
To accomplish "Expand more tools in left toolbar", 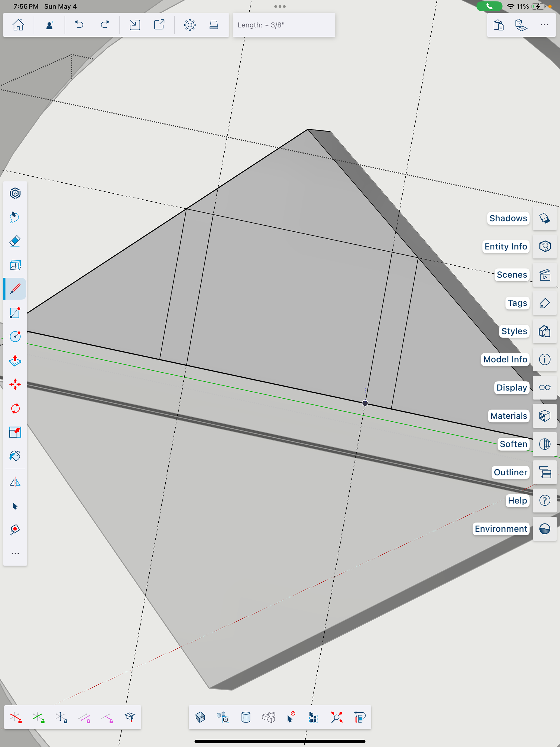I will [15, 554].
